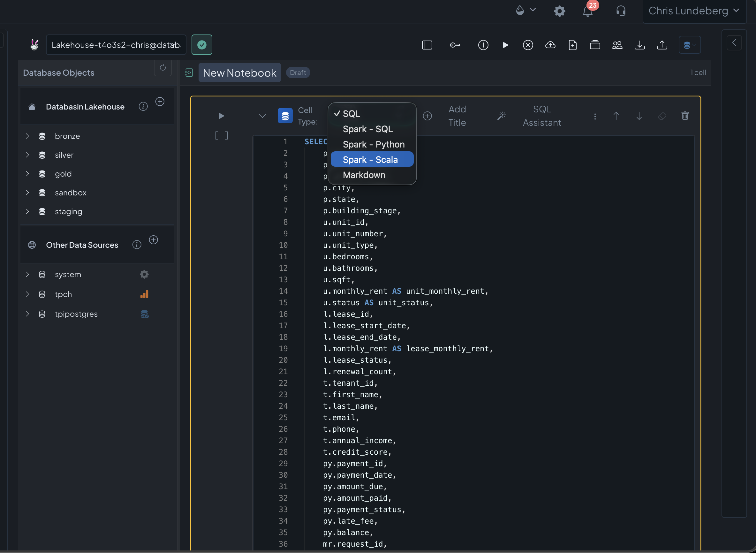The image size is (756, 553).
Task: Expand the gold schema
Action: [x=27, y=174]
